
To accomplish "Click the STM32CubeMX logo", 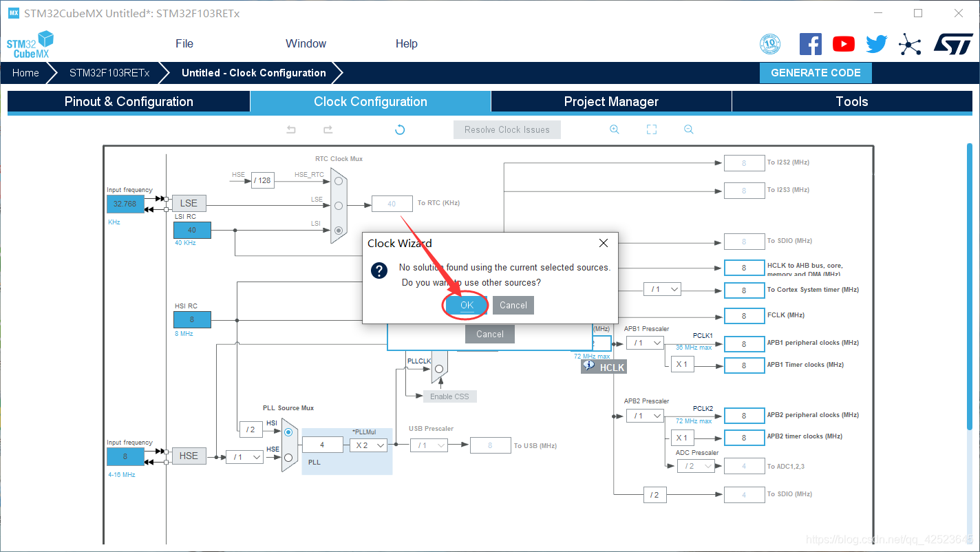I will pos(30,45).
